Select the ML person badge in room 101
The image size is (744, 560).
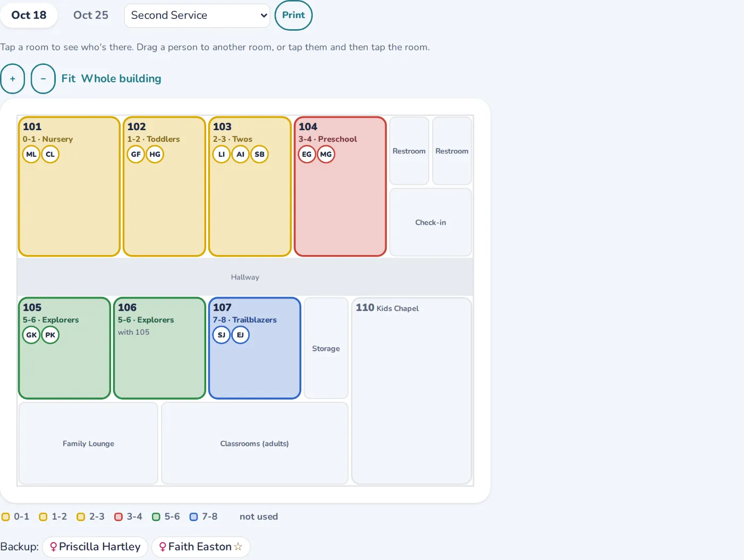pyautogui.click(x=31, y=155)
